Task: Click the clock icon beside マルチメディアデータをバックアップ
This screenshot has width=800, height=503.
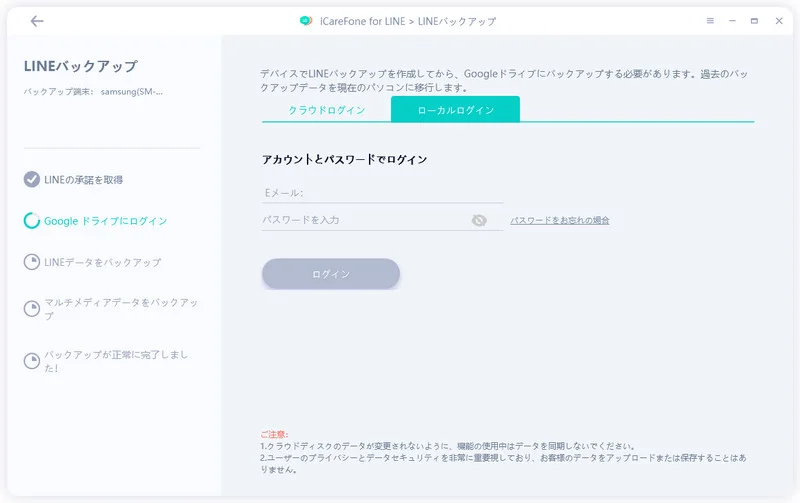Action: [x=32, y=307]
